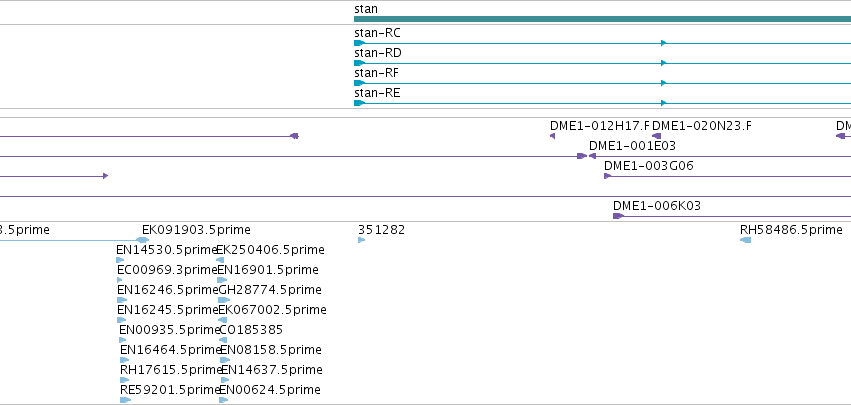Click the 351282 feature arrow

pos(361,240)
